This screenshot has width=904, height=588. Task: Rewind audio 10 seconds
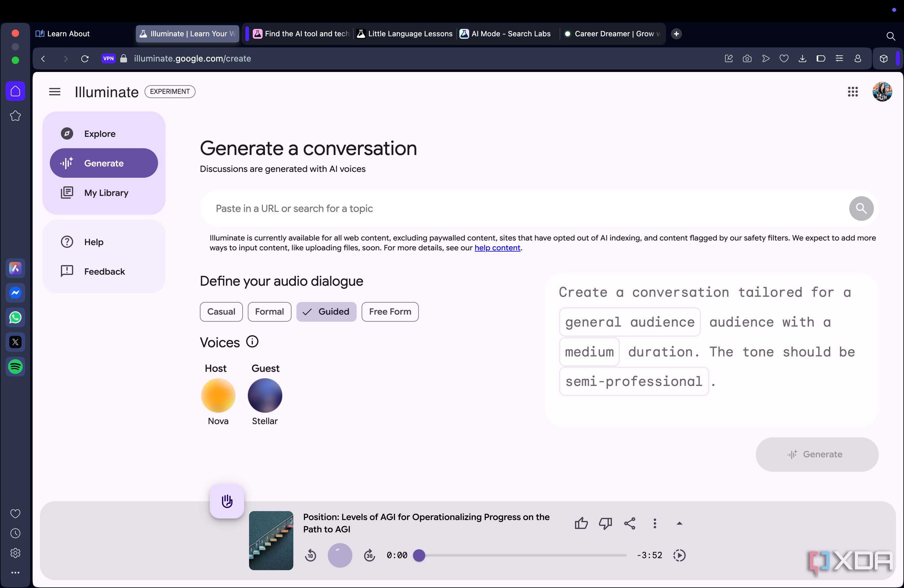(310, 555)
